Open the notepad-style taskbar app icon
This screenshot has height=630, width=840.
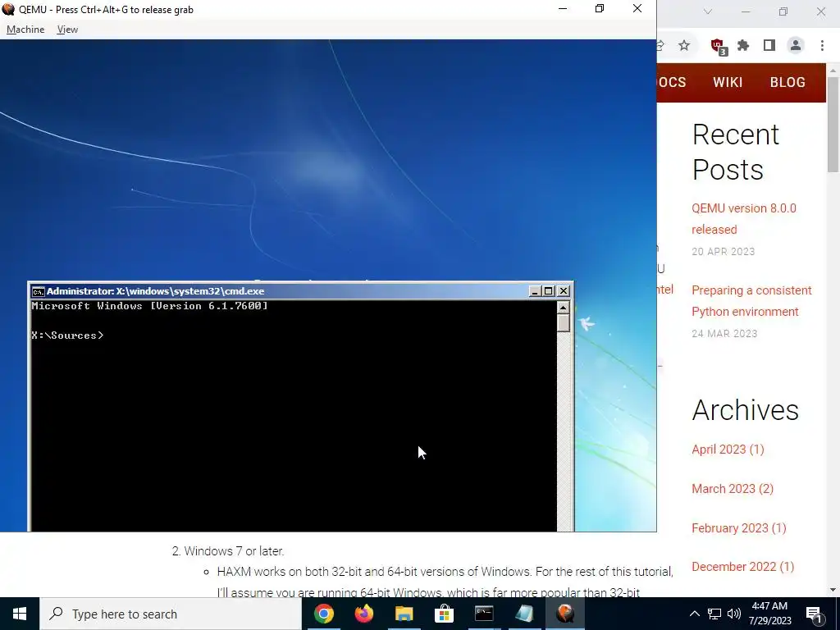pos(524,614)
